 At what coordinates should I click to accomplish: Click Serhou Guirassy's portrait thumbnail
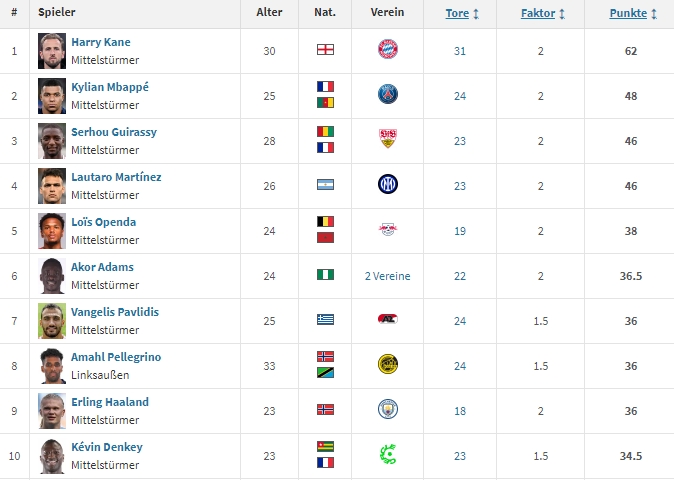tap(51, 140)
